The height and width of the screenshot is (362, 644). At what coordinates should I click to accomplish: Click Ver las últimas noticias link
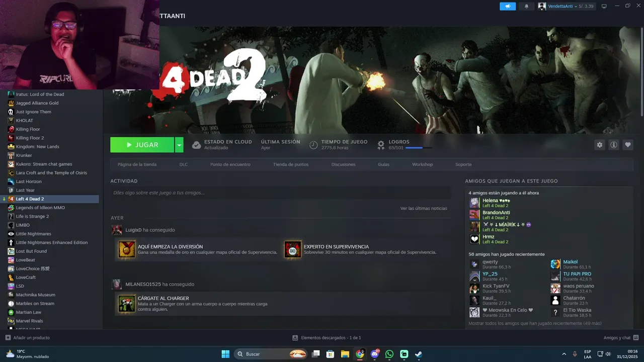point(424,208)
